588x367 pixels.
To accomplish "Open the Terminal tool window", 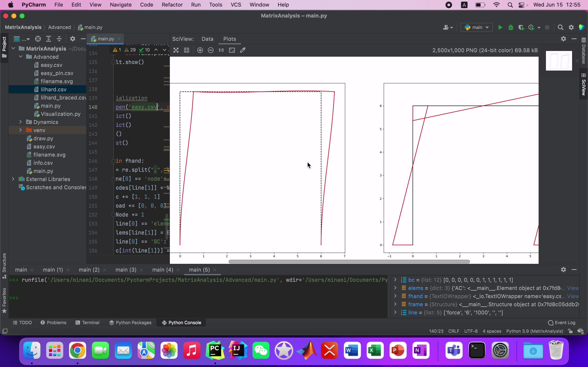I will pyautogui.click(x=88, y=323).
